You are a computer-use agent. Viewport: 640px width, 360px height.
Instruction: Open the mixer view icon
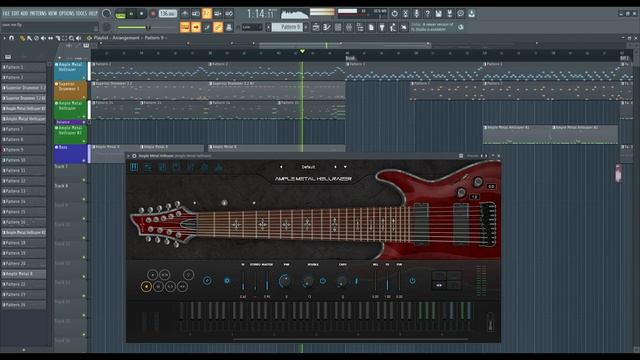tap(349, 27)
